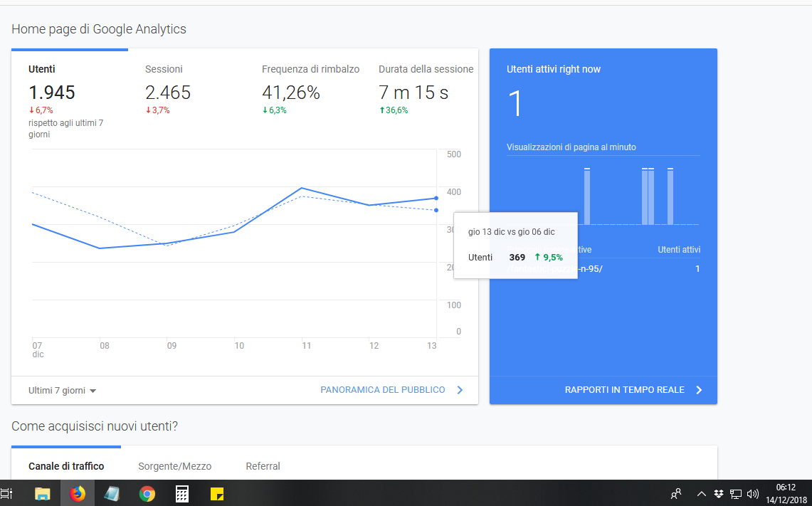The image size is (812, 506).
Task: Open the PANORAMICA DEL PUBBLICO link
Action: [383, 389]
